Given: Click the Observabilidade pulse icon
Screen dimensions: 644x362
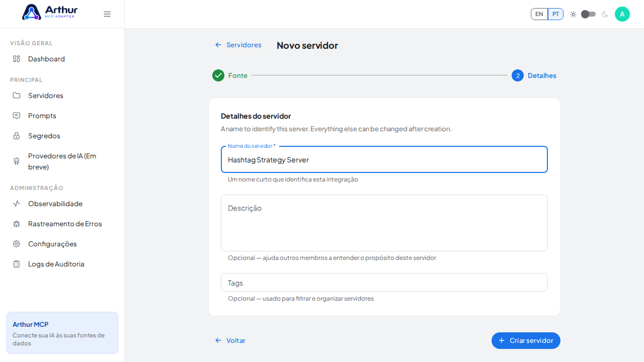Looking at the screenshot, I should click(17, 204).
